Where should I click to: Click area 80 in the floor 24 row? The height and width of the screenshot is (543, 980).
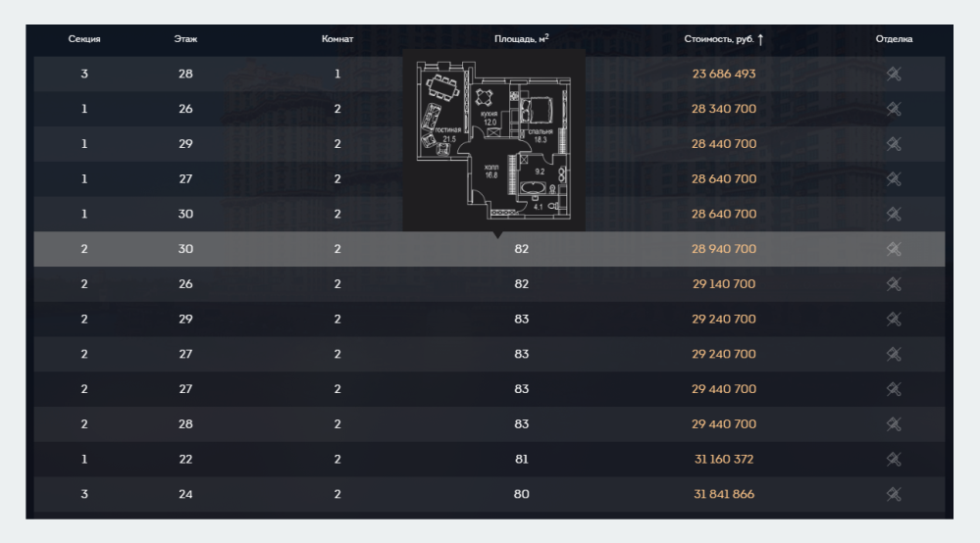coord(521,494)
